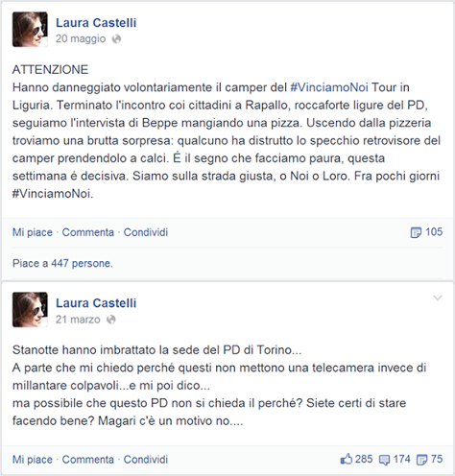Click Commenta under the second post
The image size is (455, 476).
(88, 460)
